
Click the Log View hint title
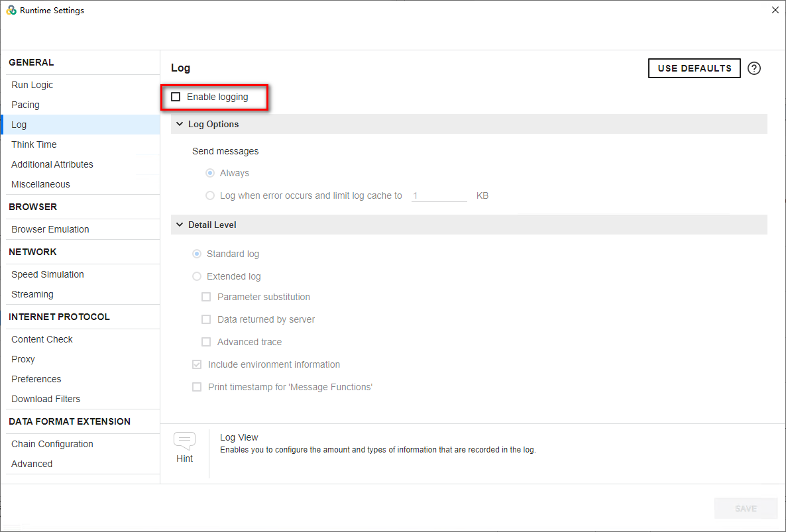click(x=239, y=437)
